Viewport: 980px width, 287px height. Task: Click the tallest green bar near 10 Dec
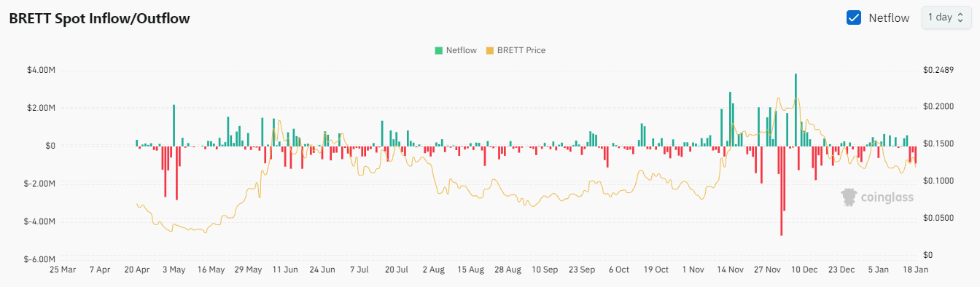796,109
